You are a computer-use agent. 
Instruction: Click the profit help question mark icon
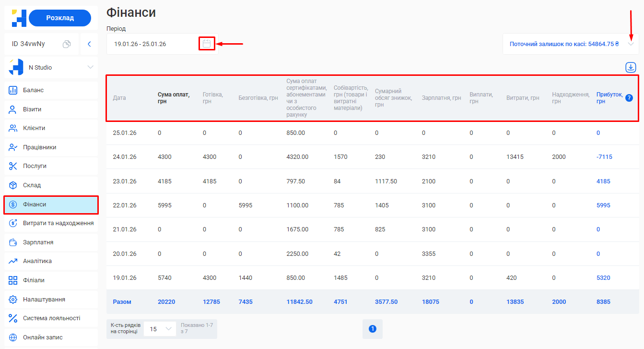click(x=629, y=98)
